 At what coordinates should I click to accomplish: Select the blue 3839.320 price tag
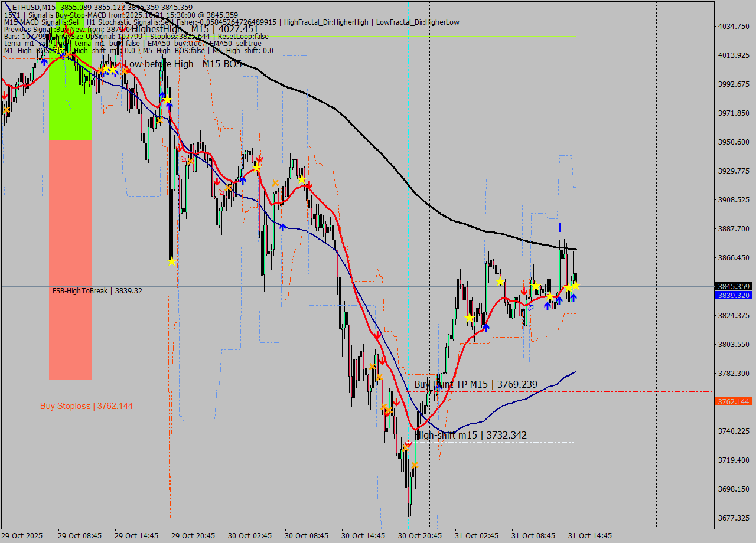pos(734,295)
